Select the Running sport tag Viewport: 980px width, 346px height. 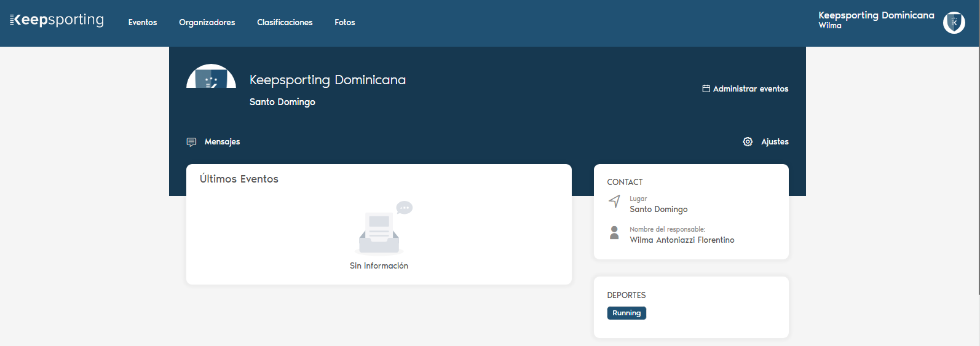tap(626, 313)
